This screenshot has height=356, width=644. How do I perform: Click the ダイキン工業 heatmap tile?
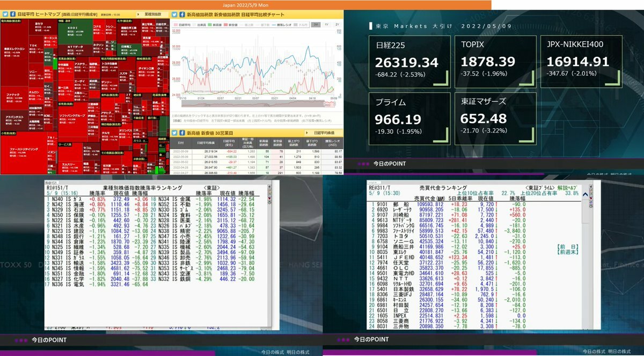coord(146,71)
